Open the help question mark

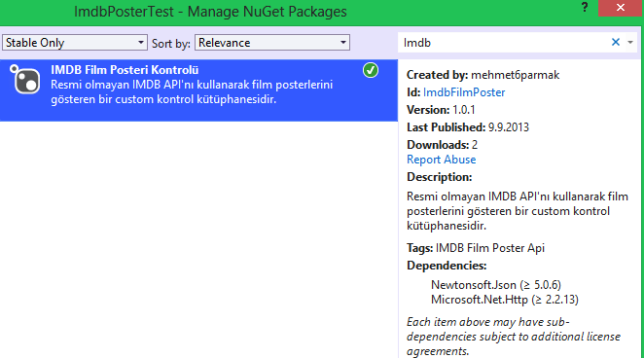pos(585,8)
